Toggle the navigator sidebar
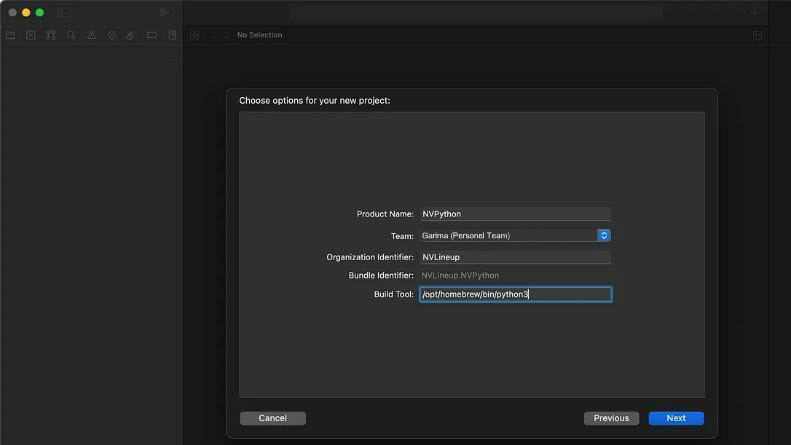The height and width of the screenshot is (445, 791). coord(63,13)
